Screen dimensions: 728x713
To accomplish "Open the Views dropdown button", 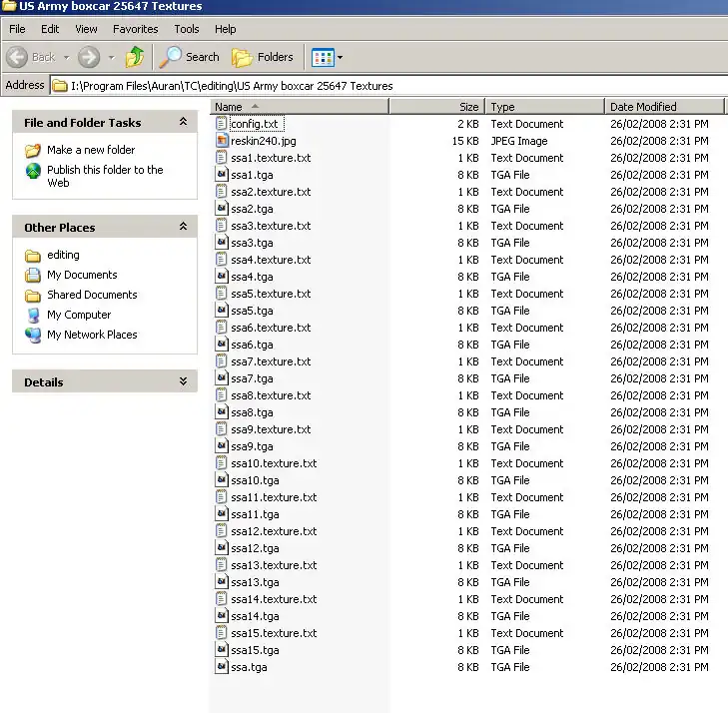I will click(327, 57).
